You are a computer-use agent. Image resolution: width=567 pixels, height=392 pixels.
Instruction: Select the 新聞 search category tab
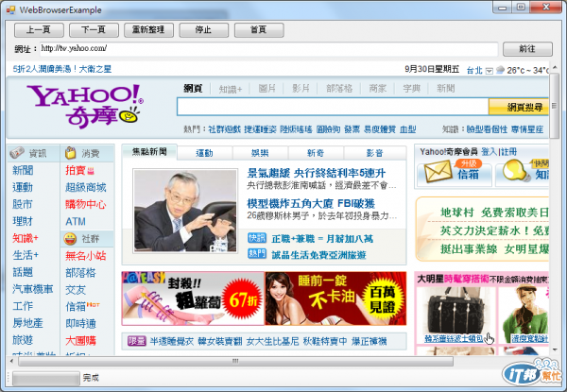point(445,88)
